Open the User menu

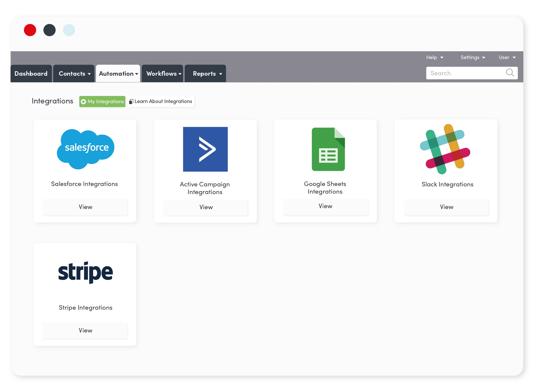pyautogui.click(x=507, y=57)
